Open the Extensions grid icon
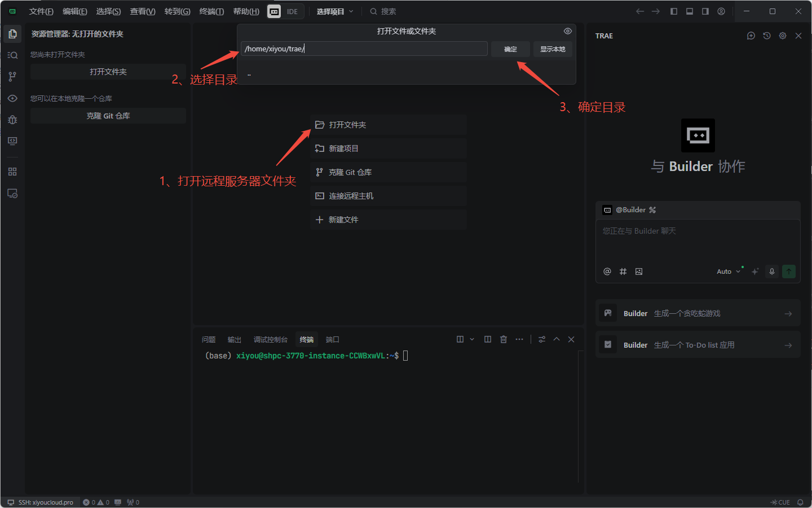Image resolution: width=812 pixels, height=508 pixels. coord(12,172)
